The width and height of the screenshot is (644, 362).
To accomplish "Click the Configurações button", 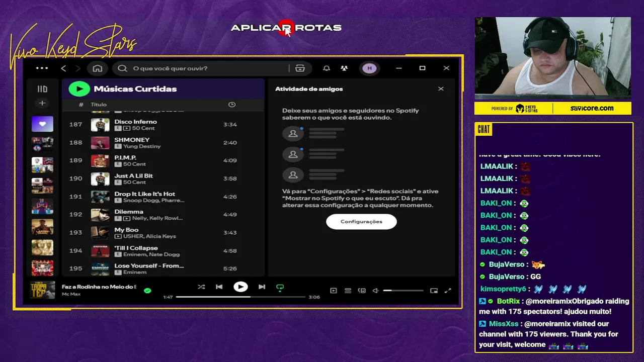I will click(361, 222).
